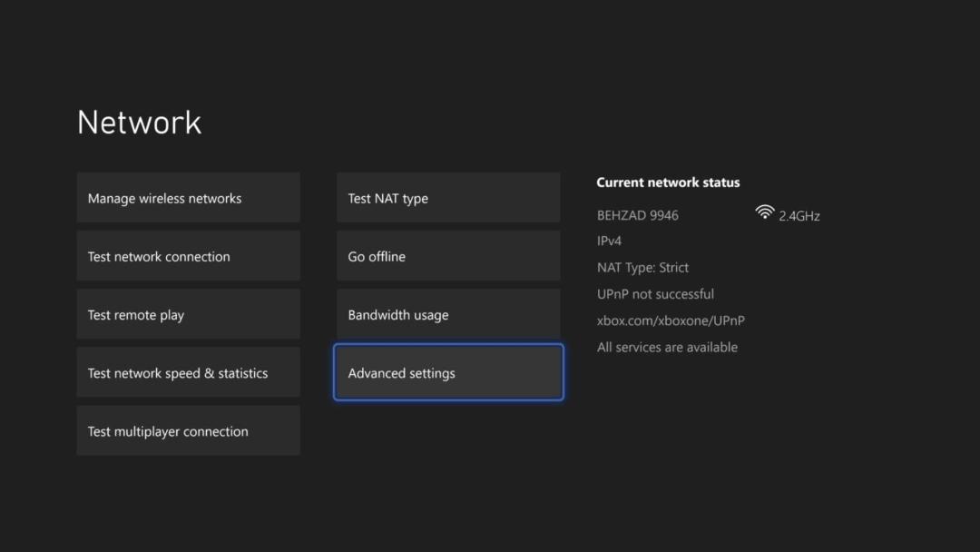The width and height of the screenshot is (980, 552).
Task: Click the 2.4GHz band label
Action: click(x=799, y=216)
